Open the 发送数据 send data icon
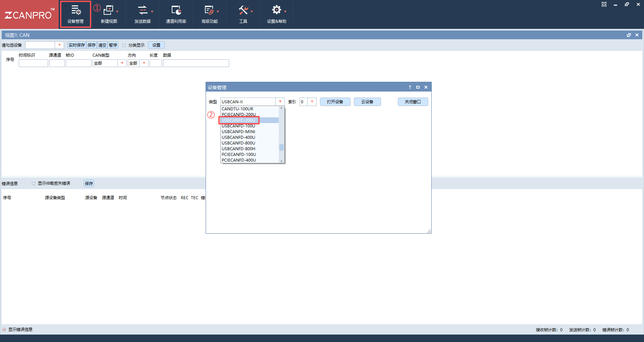644x342 pixels. (143, 10)
